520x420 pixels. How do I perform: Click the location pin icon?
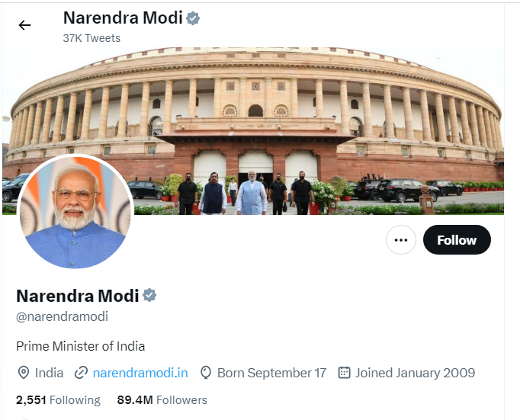[24, 373]
